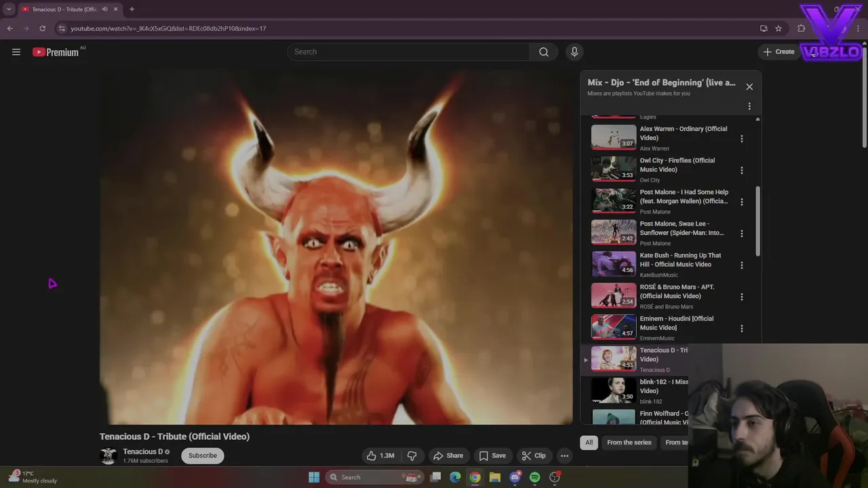Open the YouTube hamburger guide menu

pos(16,52)
